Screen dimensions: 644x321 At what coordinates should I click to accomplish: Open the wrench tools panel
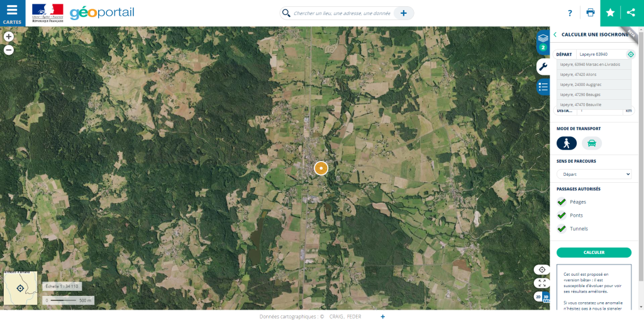tap(543, 67)
